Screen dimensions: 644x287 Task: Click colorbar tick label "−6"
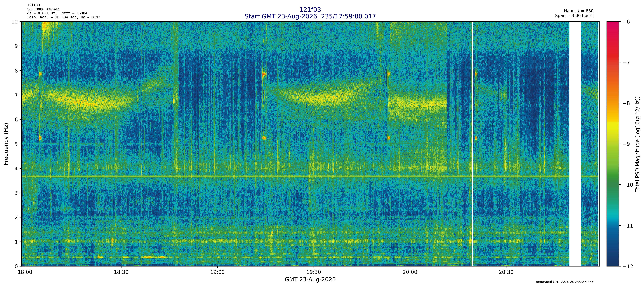(x=626, y=22)
